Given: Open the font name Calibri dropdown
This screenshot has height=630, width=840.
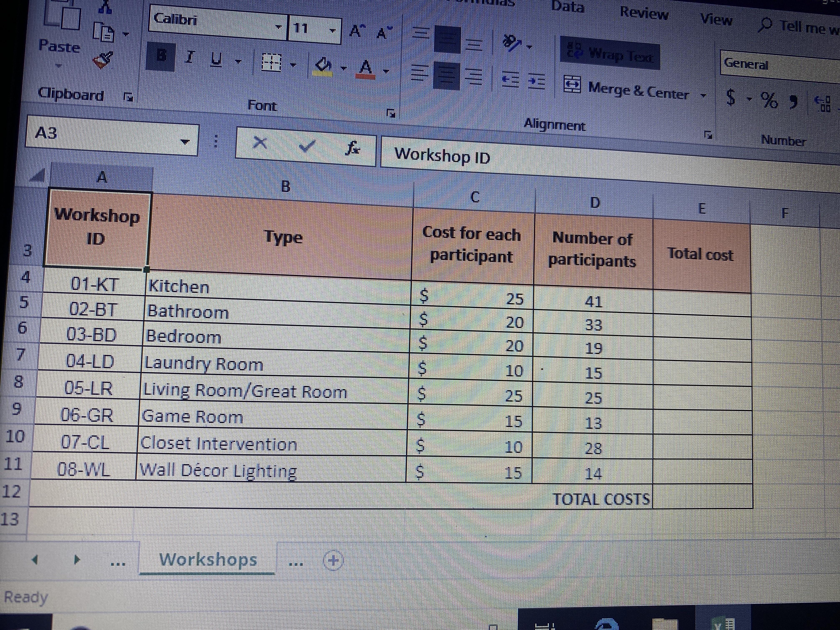Looking at the screenshot, I should (279, 27).
